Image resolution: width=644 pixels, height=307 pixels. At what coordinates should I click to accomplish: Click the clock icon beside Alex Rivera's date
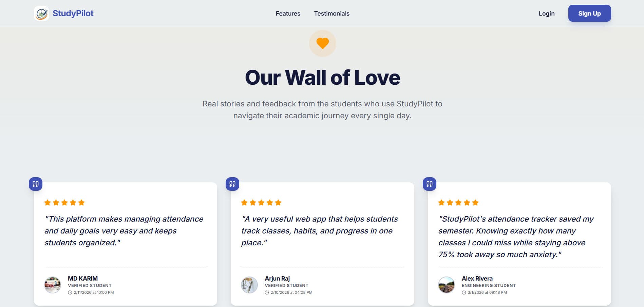tap(464, 292)
